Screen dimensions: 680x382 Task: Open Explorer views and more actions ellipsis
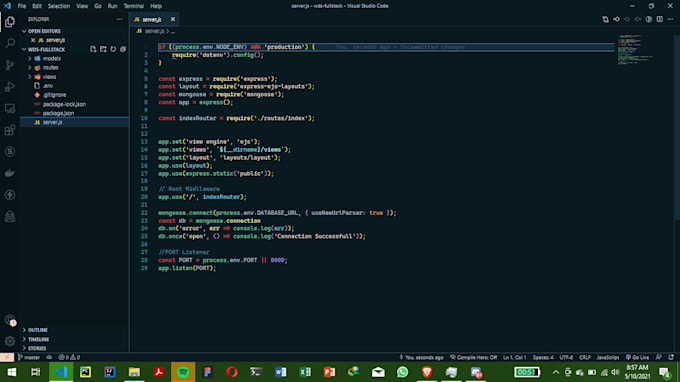[x=119, y=20]
